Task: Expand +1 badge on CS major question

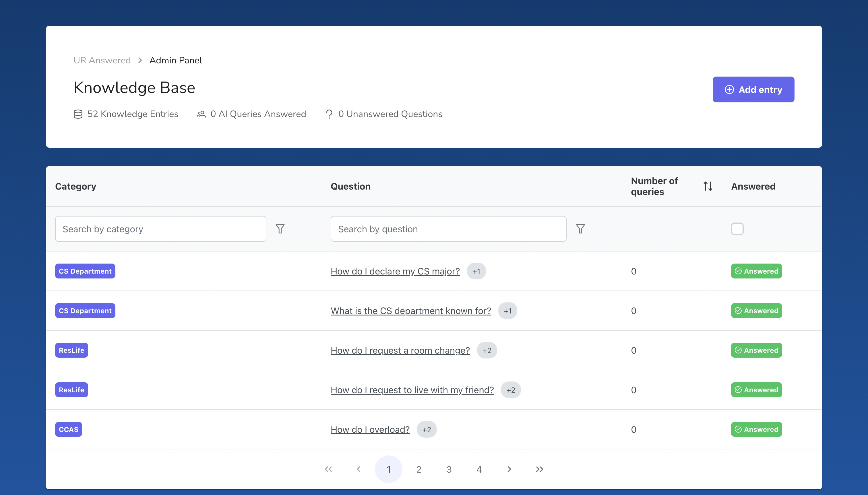Action: [476, 271]
